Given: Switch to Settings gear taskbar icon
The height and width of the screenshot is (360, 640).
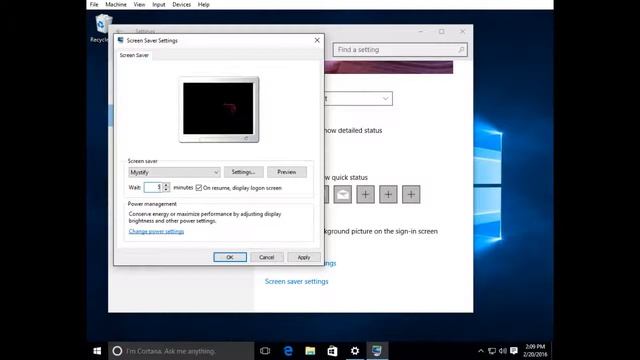Looking at the screenshot, I should pyautogui.click(x=355, y=351).
